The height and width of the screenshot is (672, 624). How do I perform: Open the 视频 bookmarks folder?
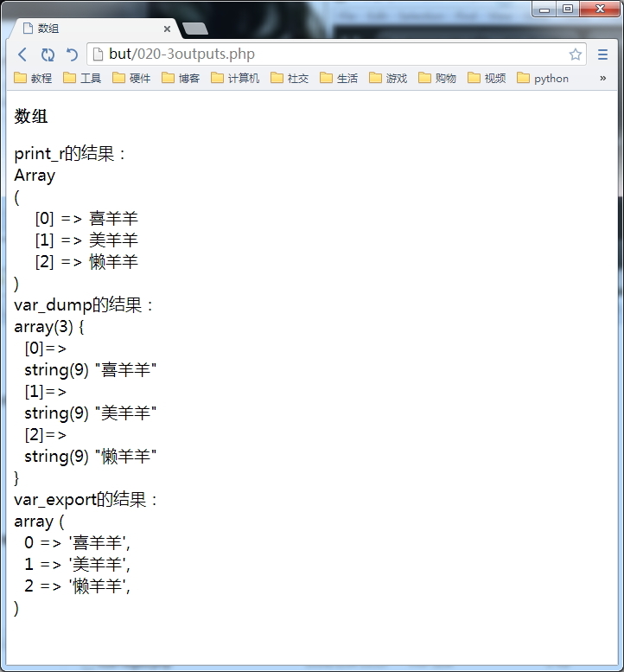pos(487,78)
